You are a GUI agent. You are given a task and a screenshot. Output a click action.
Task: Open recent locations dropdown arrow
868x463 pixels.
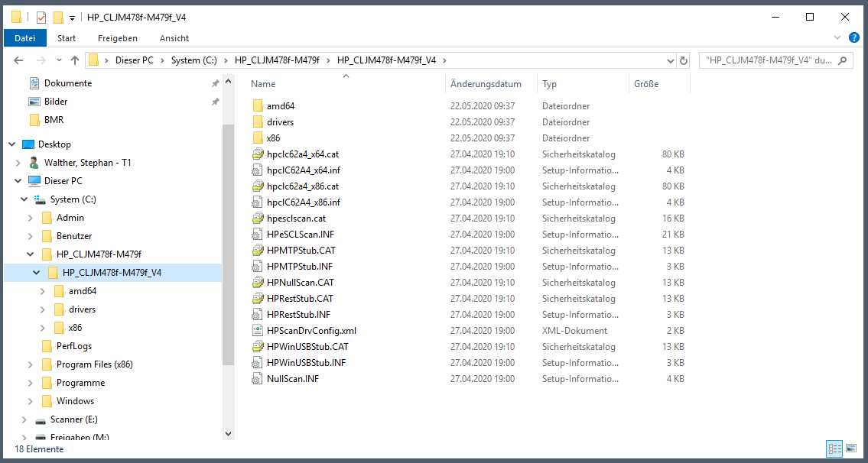pyautogui.click(x=59, y=60)
